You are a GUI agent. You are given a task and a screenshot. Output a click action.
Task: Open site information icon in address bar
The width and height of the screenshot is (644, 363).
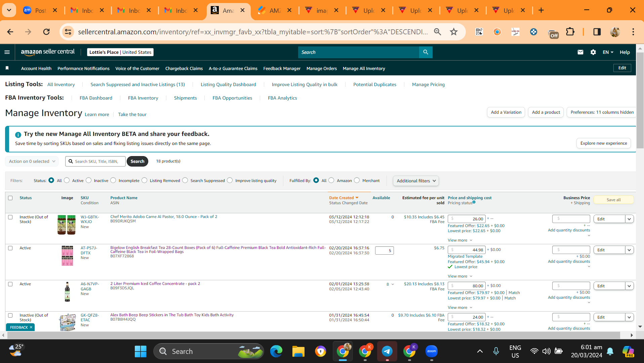point(68,32)
